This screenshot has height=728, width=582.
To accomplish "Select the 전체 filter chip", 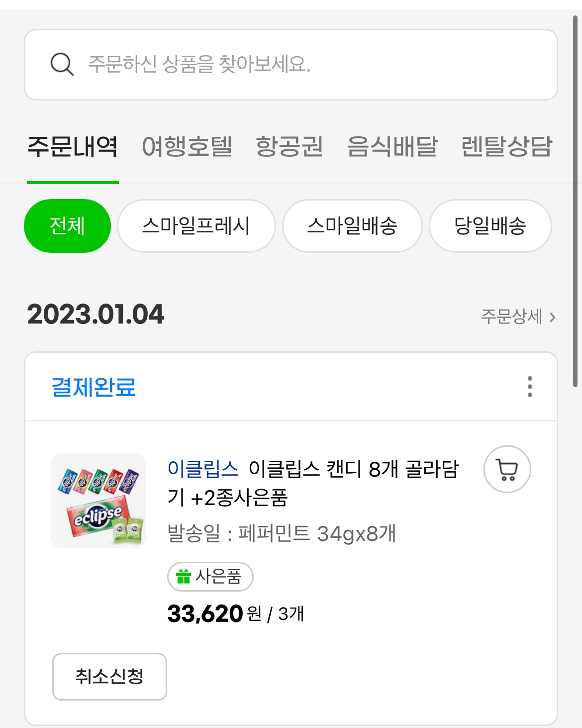I will pos(67,226).
